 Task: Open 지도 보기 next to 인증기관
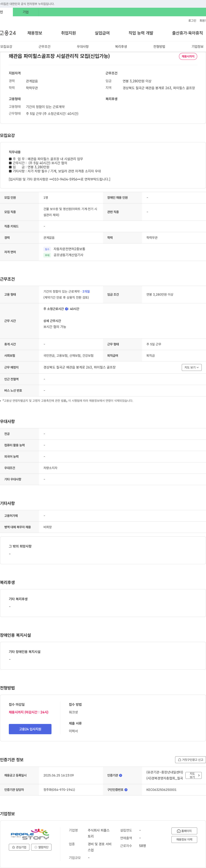(194, 775)
